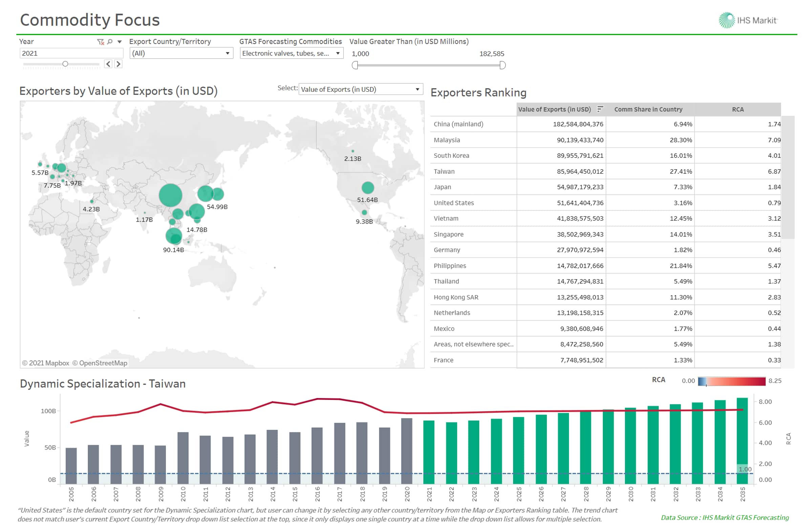Viewport: 803px width, 532px height.
Task: Clear the Year filter icon
Action: (101, 42)
